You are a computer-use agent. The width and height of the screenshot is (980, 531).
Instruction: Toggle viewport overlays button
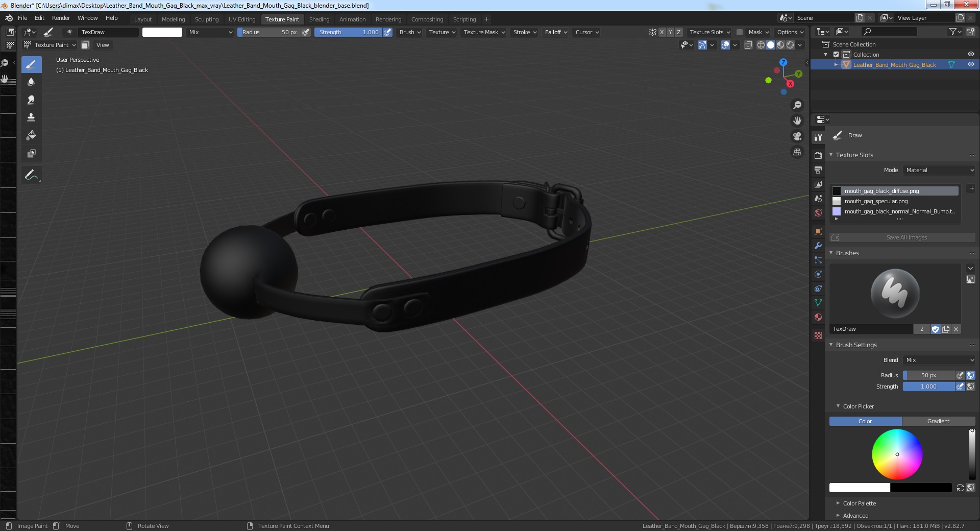tap(725, 45)
